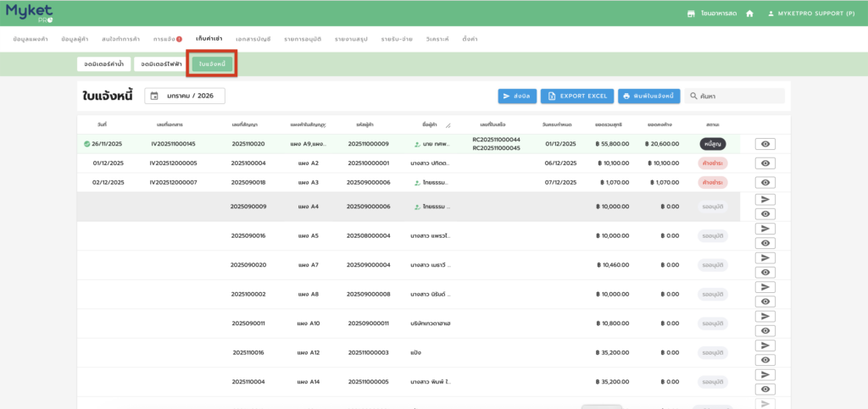Click the edit icon beside tenant name header
The height and width of the screenshot is (409, 868).
click(448, 124)
